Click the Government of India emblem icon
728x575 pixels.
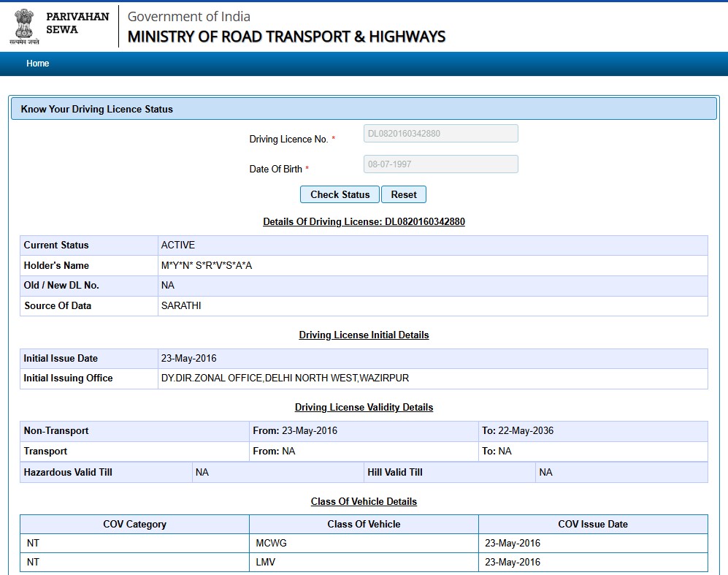24,25
